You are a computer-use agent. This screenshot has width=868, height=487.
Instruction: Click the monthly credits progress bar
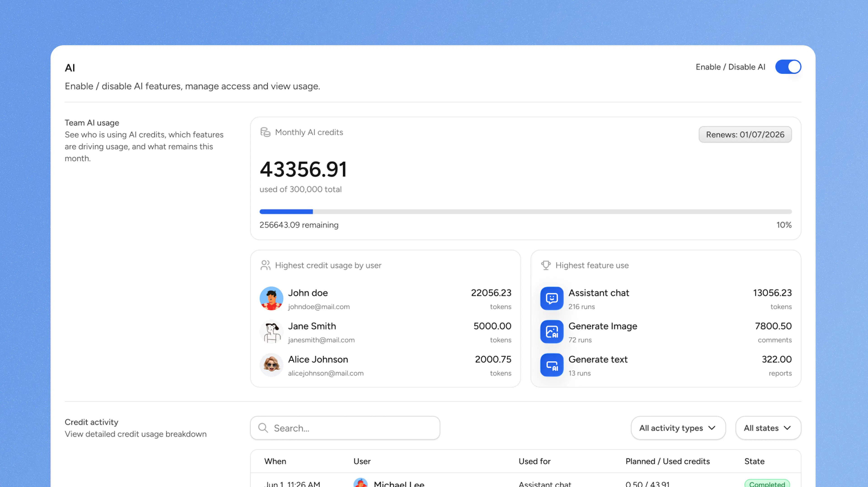pyautogui.click(x=525, y=212)
